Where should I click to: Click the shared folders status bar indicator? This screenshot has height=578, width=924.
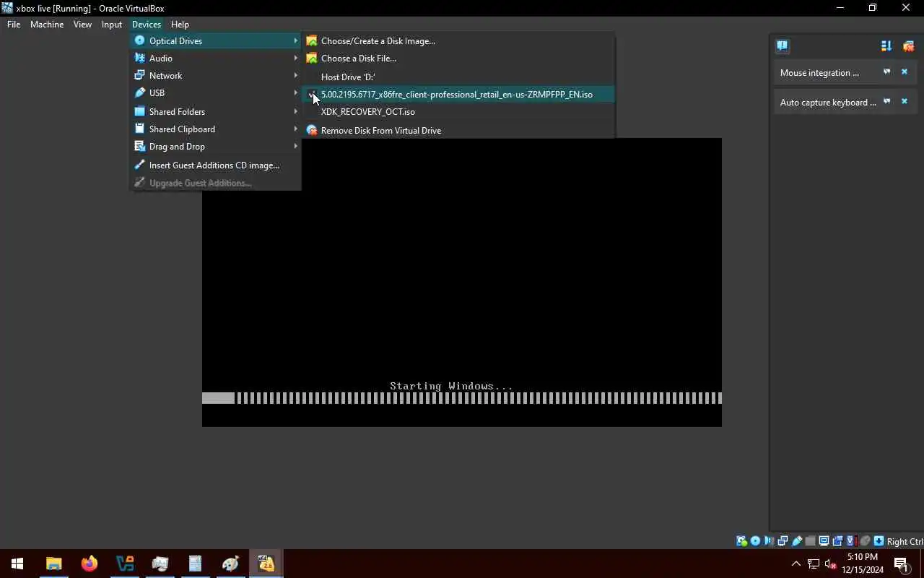point(810,541)
